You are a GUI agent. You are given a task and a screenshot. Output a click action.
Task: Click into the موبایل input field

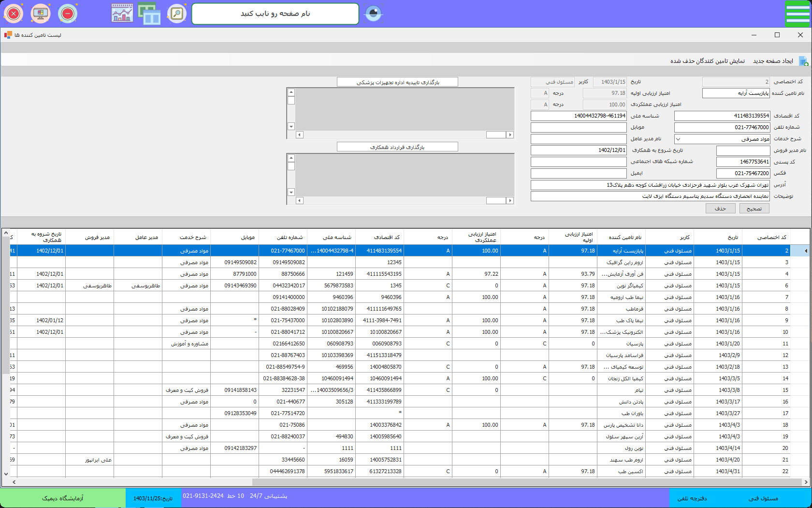point(579,127)
